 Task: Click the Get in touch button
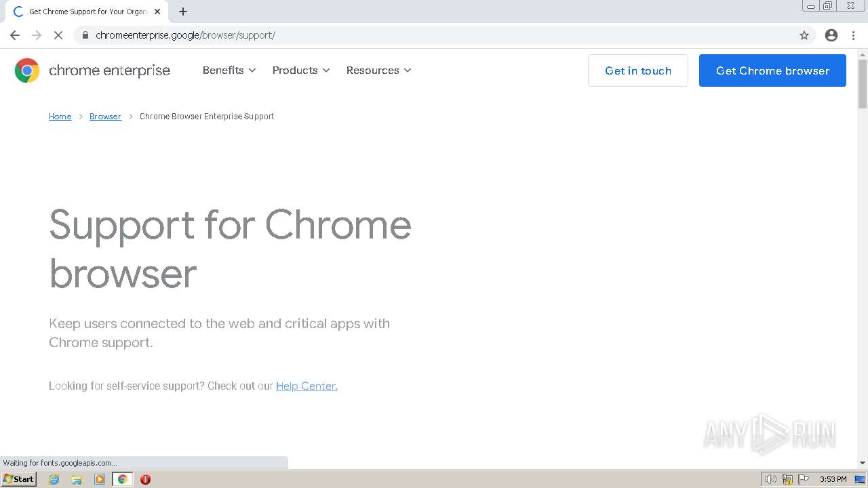tap(638, 70)
